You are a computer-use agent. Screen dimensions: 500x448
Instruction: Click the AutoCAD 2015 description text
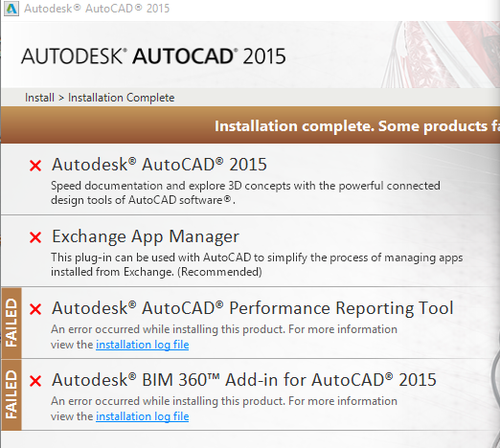pyautogui.click(x=245, y=192)
